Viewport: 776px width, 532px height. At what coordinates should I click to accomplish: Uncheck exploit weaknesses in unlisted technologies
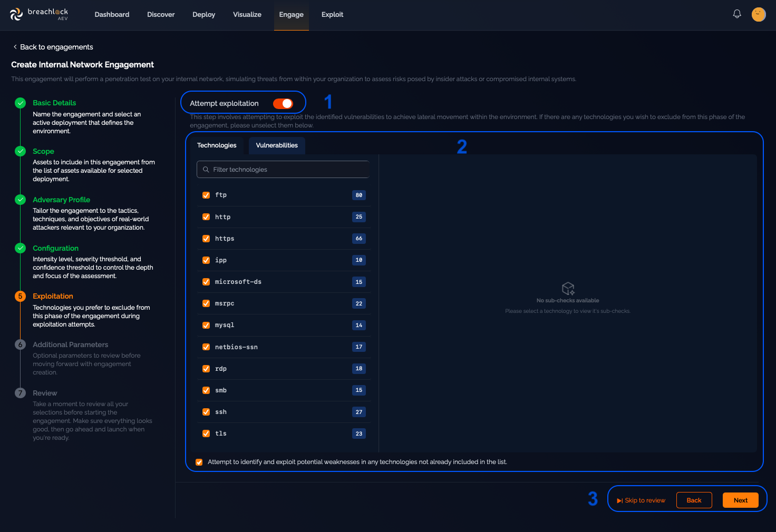[199, 462]
